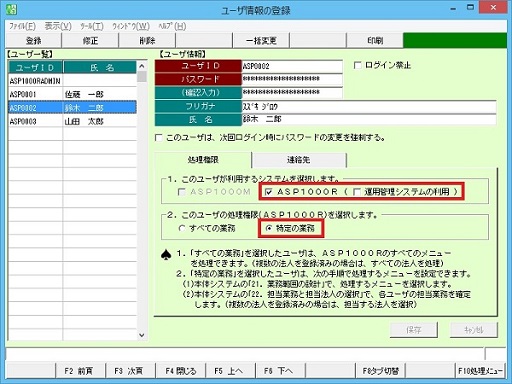Screen dimensions: 512x384
Task: Click the 修正 toolbar button
Action: (x=90, y=41)
